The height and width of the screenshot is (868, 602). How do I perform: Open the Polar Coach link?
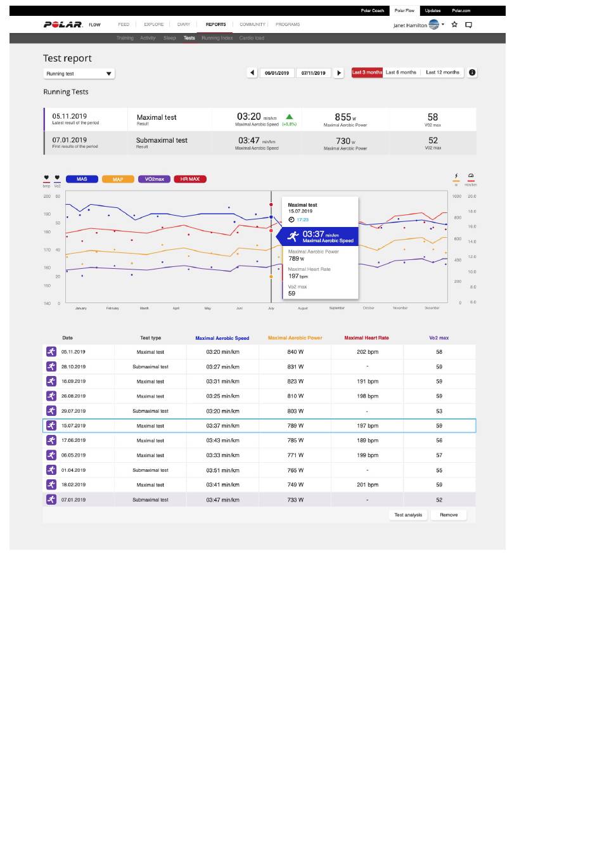point(373,10)
